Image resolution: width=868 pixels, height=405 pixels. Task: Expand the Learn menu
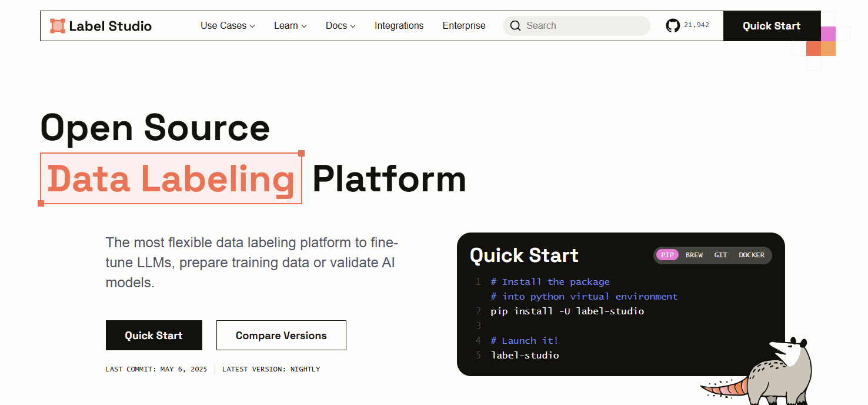[291, 26]
